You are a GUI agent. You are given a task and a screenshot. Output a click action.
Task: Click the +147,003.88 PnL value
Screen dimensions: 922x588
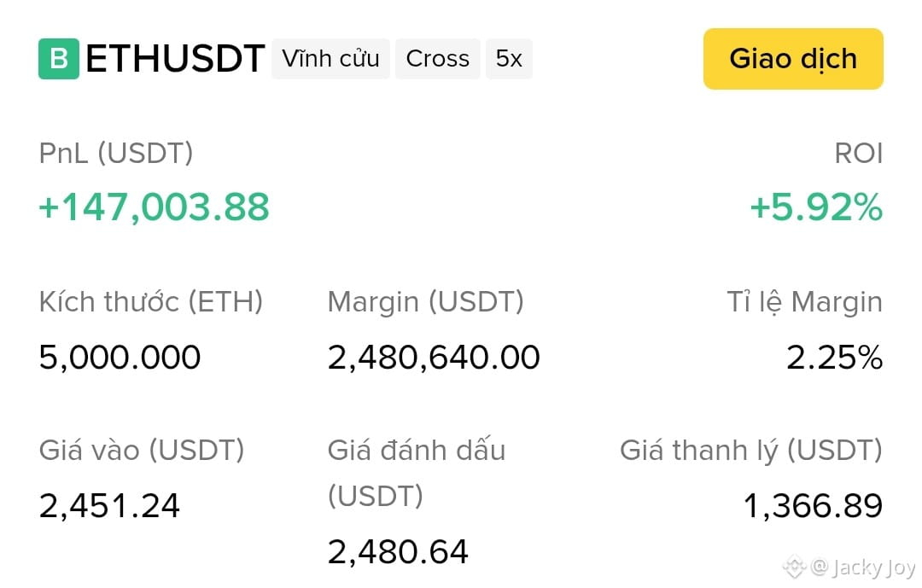point(154,207)
